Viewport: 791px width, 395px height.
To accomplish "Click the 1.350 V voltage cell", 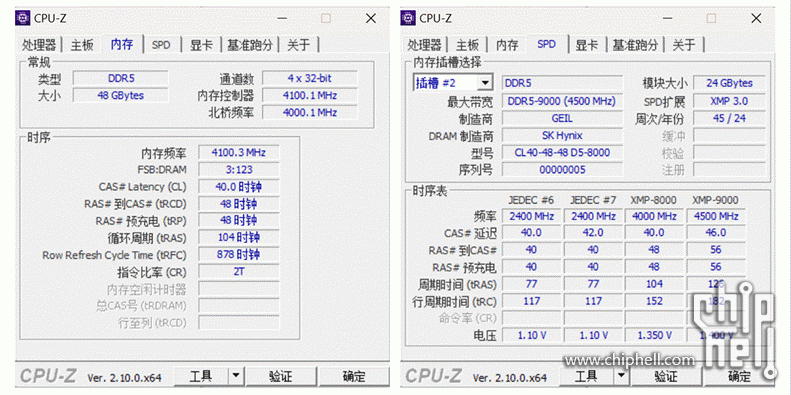I will pyautogui.click(x=654, y=335).
